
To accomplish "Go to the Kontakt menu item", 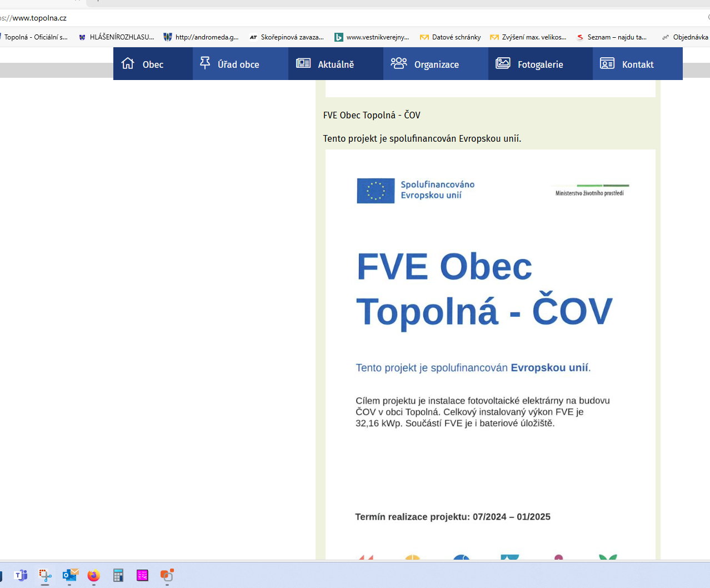I will (637, 64).
